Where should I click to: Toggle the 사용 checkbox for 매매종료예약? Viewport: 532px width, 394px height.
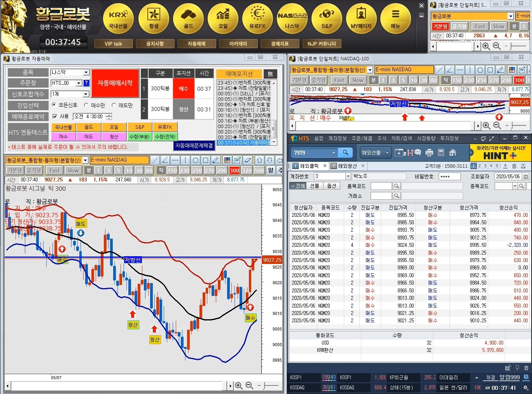click(x=55, y=116)
